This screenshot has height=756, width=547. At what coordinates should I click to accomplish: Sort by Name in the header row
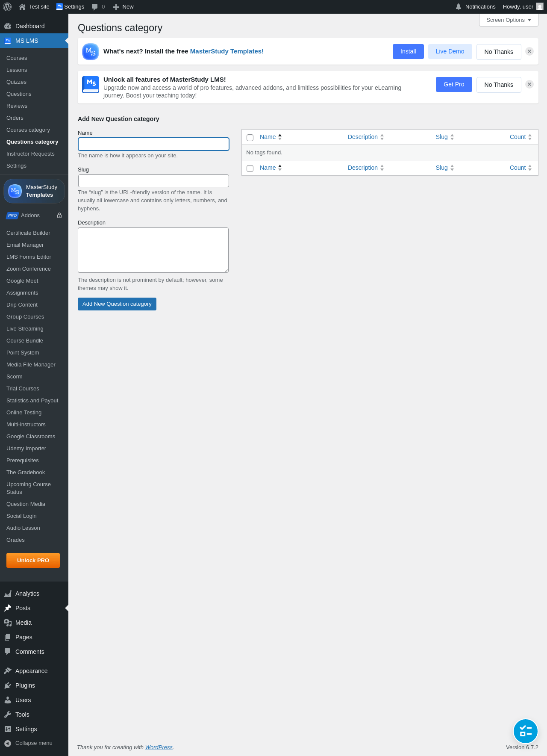click(271, 137)
